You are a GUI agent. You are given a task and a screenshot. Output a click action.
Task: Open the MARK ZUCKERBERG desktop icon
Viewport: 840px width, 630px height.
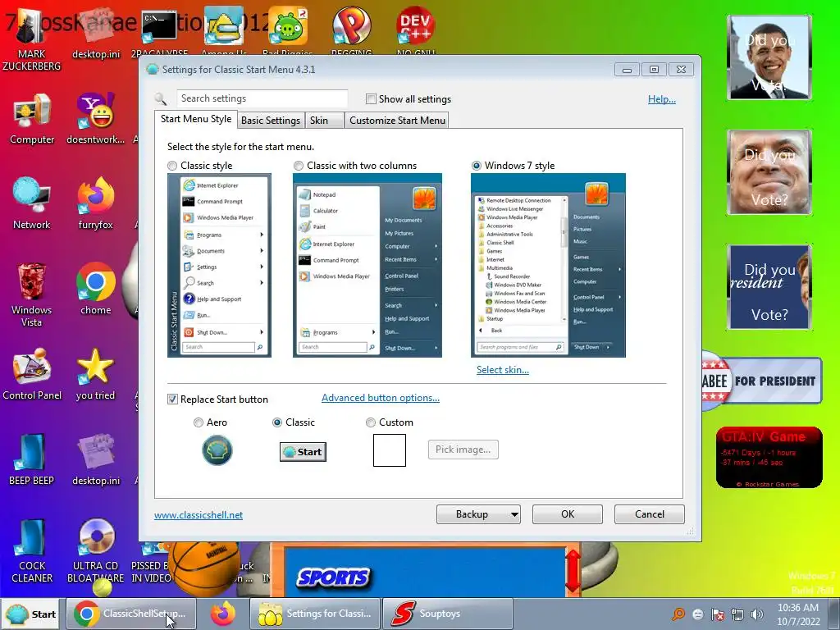(x=31, y=38)
